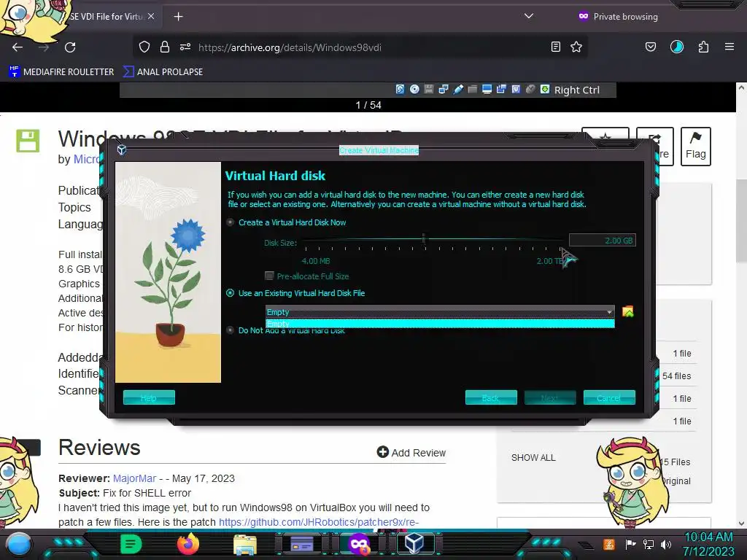Viewport: 747px width, 560px height.
Task: Open site permissions icon in the address bar
Action: click(x=185, y=47)
